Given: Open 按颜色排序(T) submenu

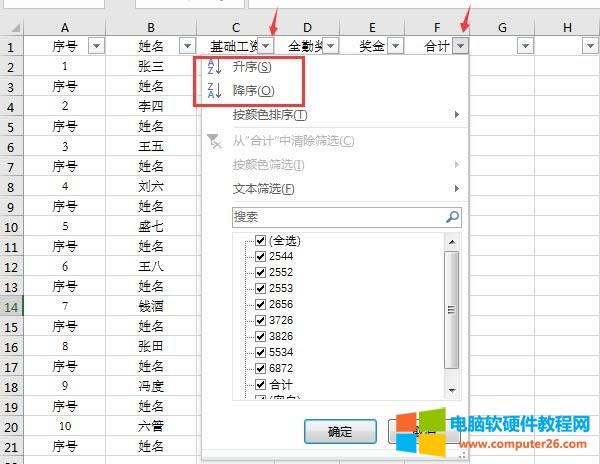Looking at the screenshot, I should coord(270,114).
